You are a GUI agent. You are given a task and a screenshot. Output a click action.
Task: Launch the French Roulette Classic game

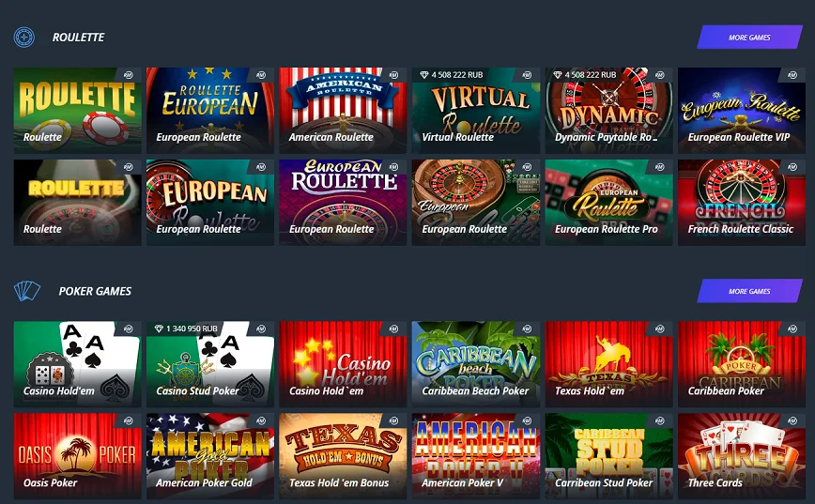click(x=742, y=202)
